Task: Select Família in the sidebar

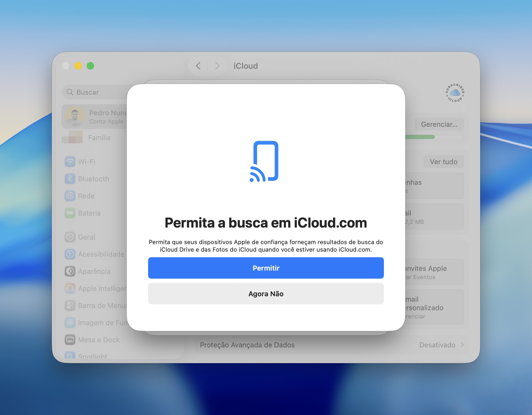Action: point(99,137)
